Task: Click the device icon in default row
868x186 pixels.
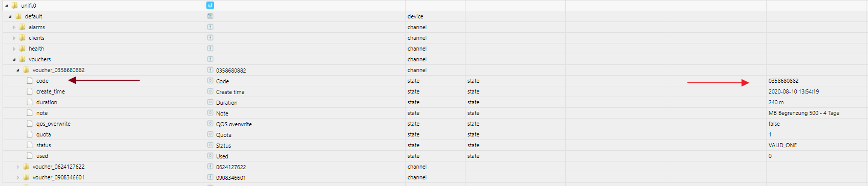Action: pyautogui.click(x=210, y=16)
